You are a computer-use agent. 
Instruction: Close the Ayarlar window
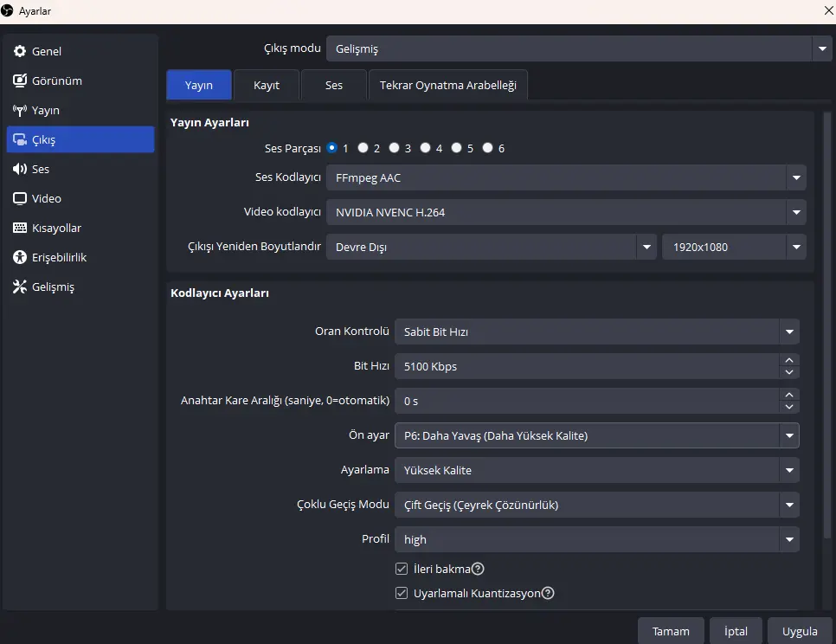828,10
